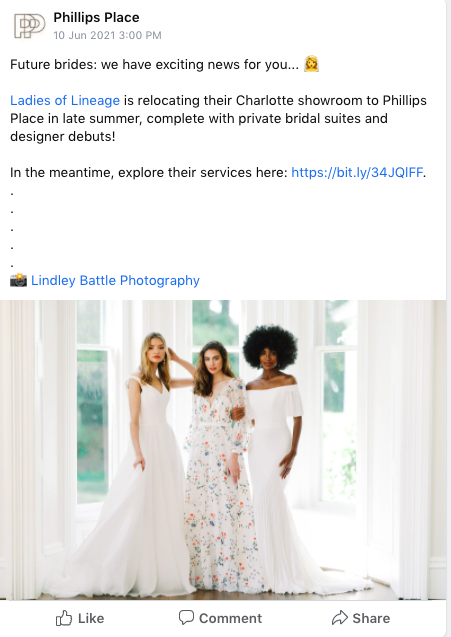The image size is (451, 637).
Task: Click the 10 Jun 2021 post timestamp
Action: click(107, 35)
